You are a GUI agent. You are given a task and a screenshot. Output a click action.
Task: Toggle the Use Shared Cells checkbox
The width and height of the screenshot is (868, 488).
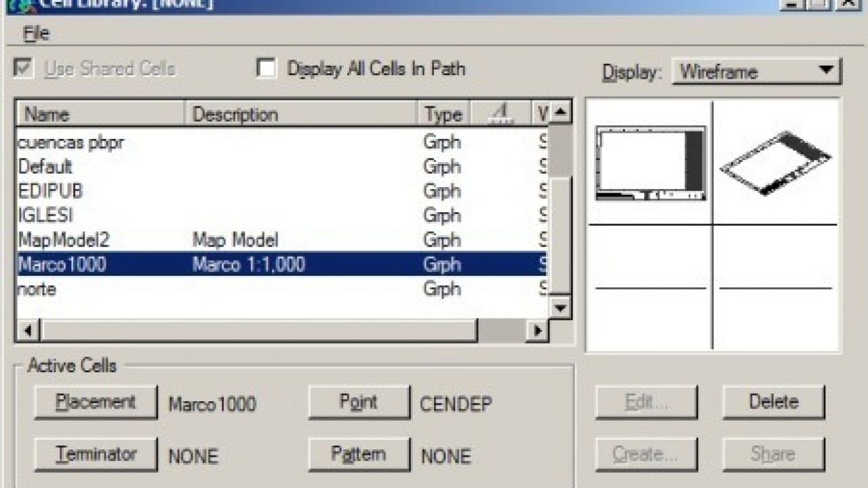(24, 68)
